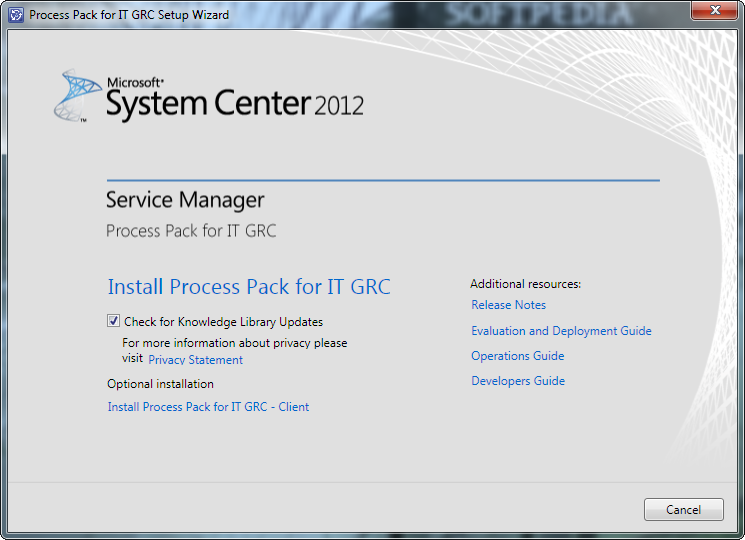Click 'For more information about privacy please' text
Viewport: 745px width, 540px height.
click(x=235, y=343)
